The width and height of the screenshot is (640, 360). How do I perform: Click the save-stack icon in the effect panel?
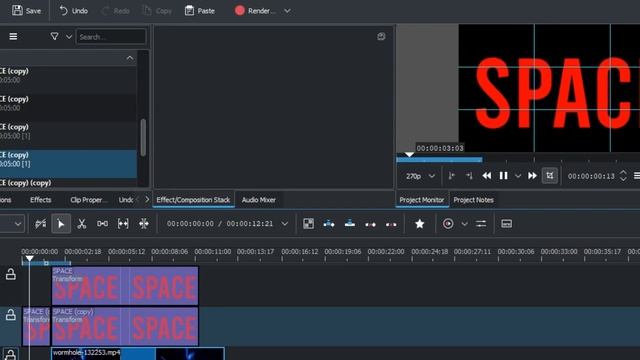tap(381, 37)
